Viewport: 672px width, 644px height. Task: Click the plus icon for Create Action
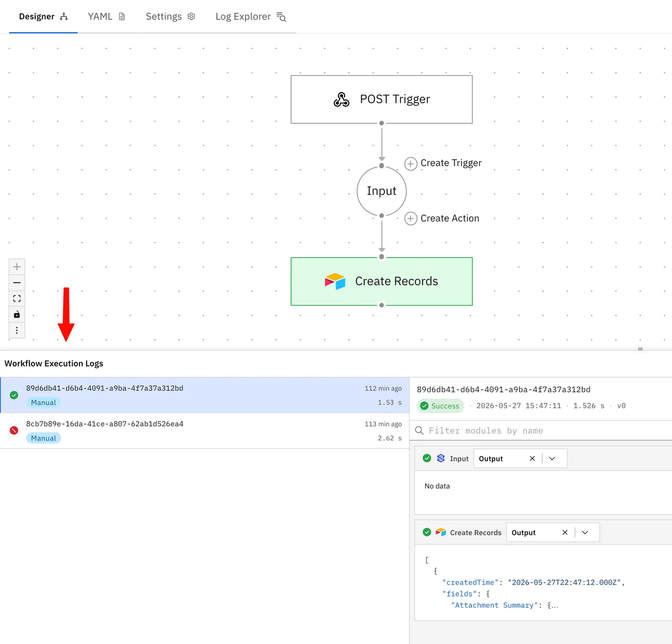[x=410, y=218]
